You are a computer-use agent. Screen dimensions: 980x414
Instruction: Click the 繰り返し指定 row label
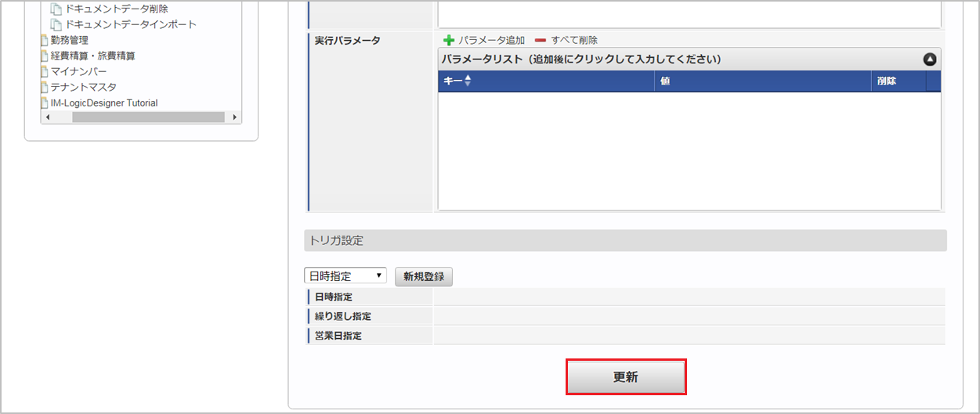343,316
